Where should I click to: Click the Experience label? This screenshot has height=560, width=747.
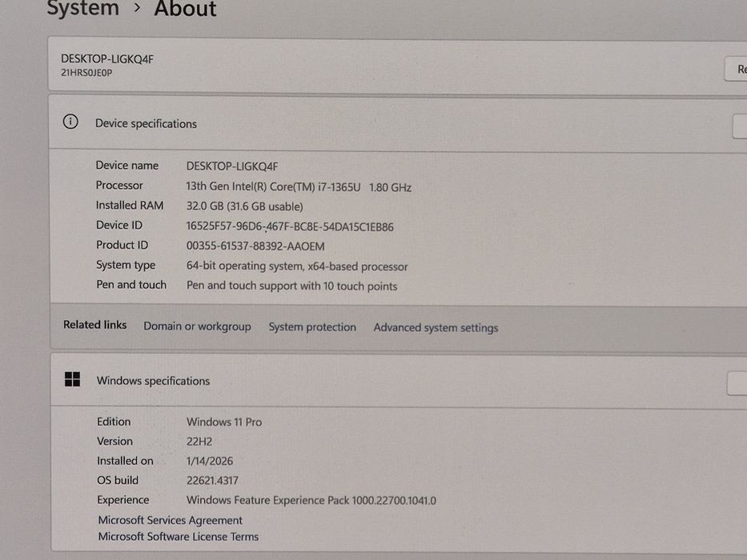[123, 500]
